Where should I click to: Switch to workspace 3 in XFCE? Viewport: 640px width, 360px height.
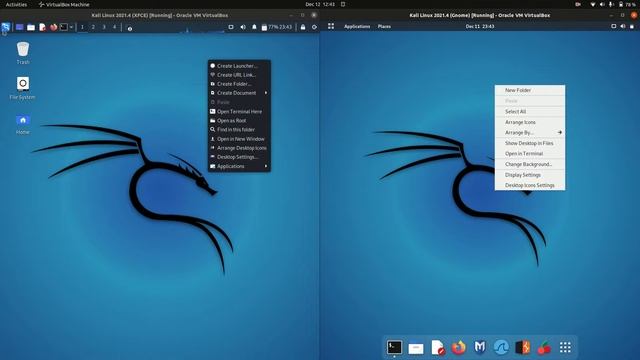pyautogui.click(x=104, y=27)
